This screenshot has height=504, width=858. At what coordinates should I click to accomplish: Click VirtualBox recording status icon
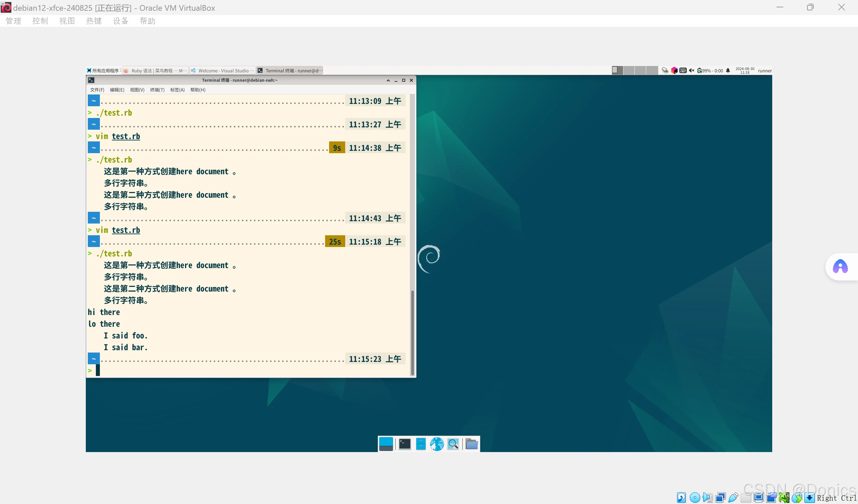[772, 498]
